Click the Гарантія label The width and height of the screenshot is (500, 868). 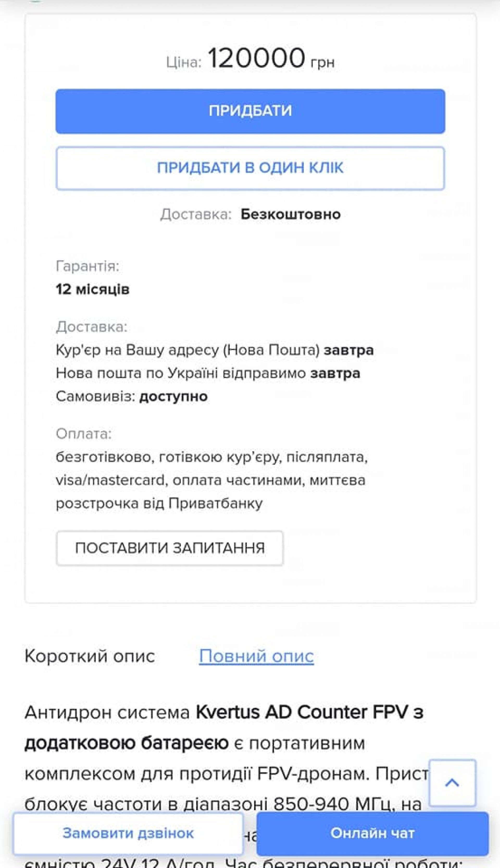(x=87, y=266)
